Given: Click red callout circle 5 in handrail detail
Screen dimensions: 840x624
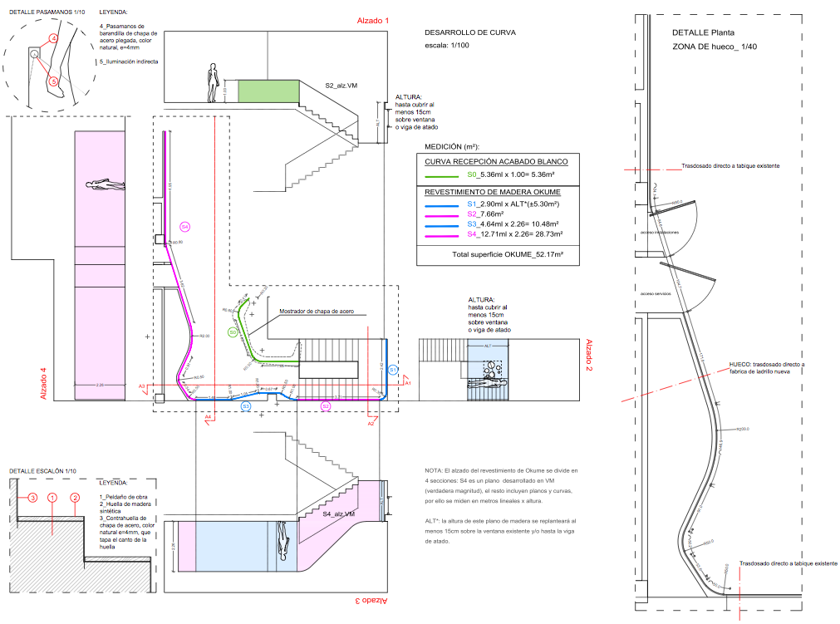Looking at the screenshot, I should [53, 81].
